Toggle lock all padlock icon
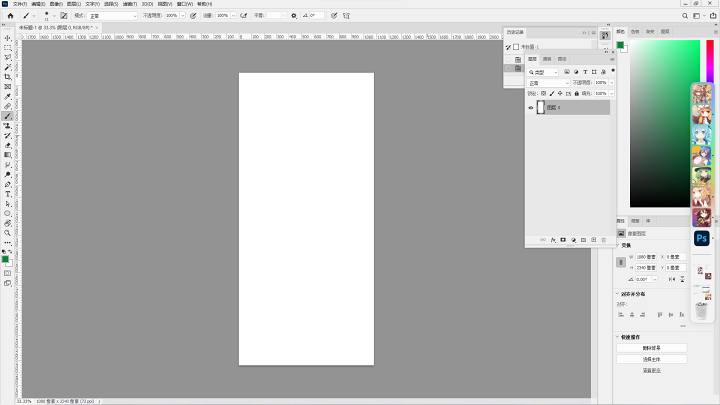Screen dimensions: 720x405 click(x=577, y=93)
